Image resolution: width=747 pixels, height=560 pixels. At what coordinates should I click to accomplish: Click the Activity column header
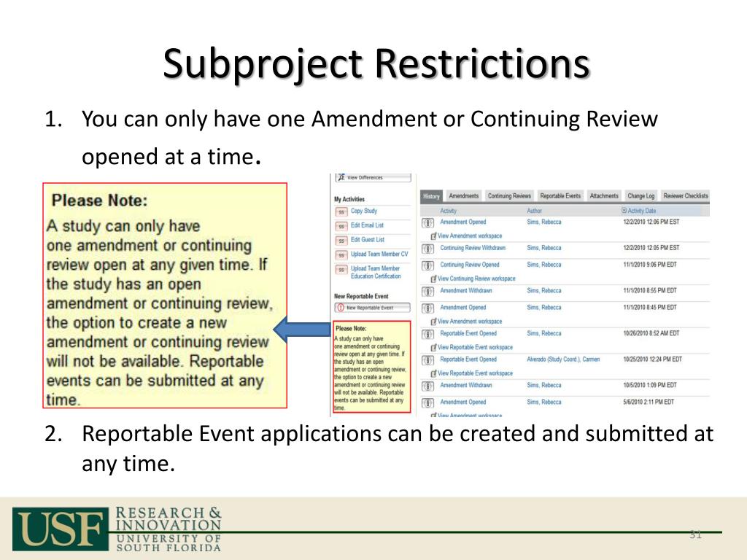pos(448,211)
